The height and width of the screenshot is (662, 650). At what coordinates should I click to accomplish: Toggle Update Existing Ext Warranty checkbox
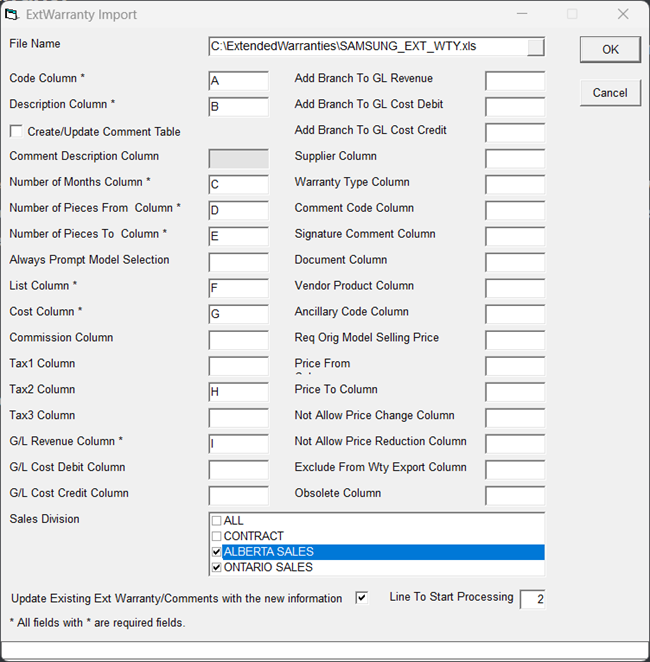click(362, 598)
